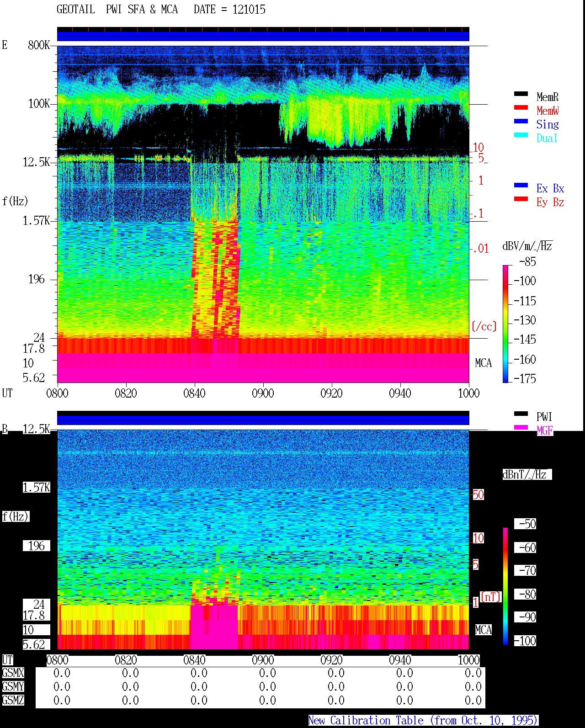Click the GSMZ row label

pos(13,700)
